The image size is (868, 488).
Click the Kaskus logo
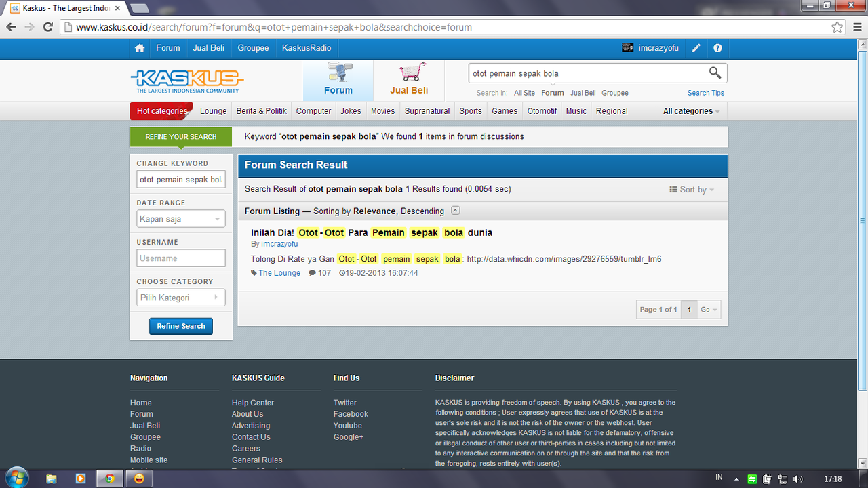tap(186, 81)
